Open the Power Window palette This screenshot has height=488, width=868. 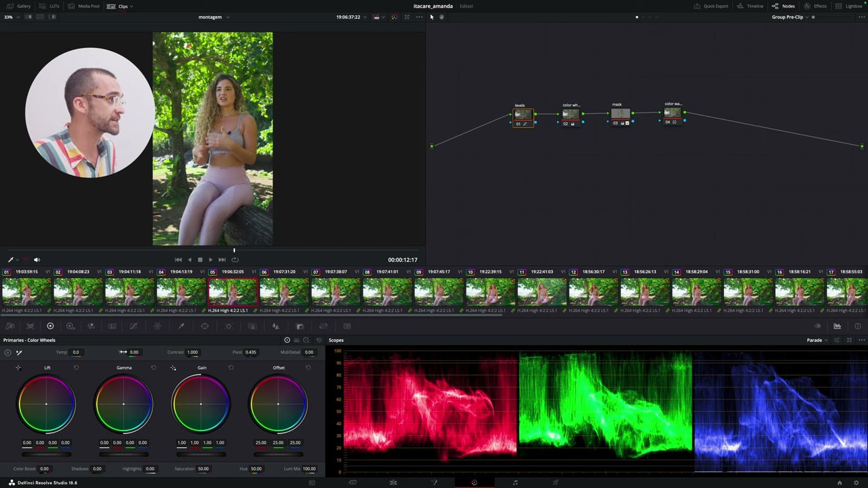tap(205, 326)
